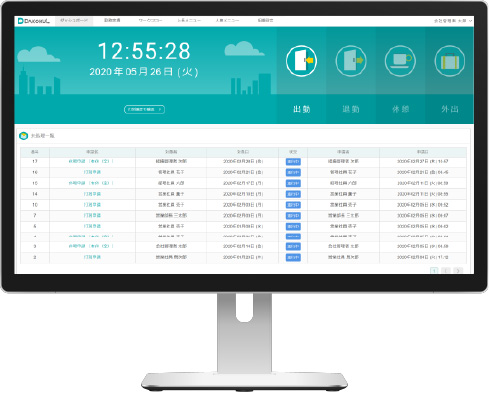Open the ワークフロー menu
The image size is (489, 394).
pos(150,21)
